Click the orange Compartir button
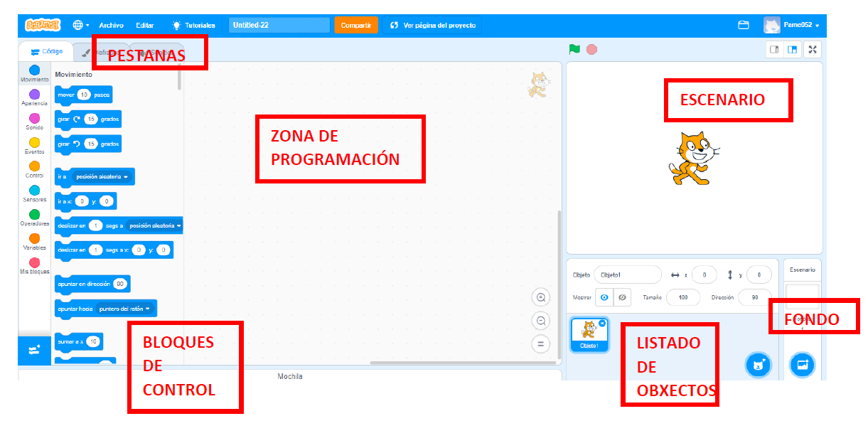 coord(355,25)
